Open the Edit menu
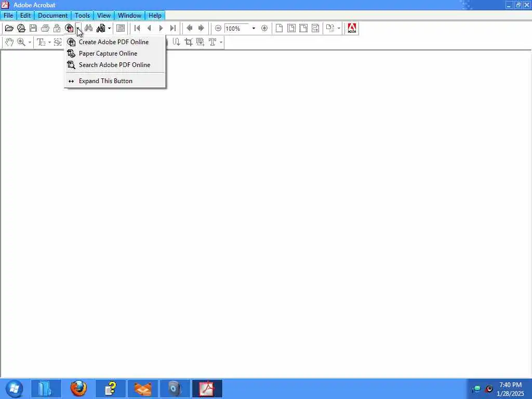 (25, 16)
